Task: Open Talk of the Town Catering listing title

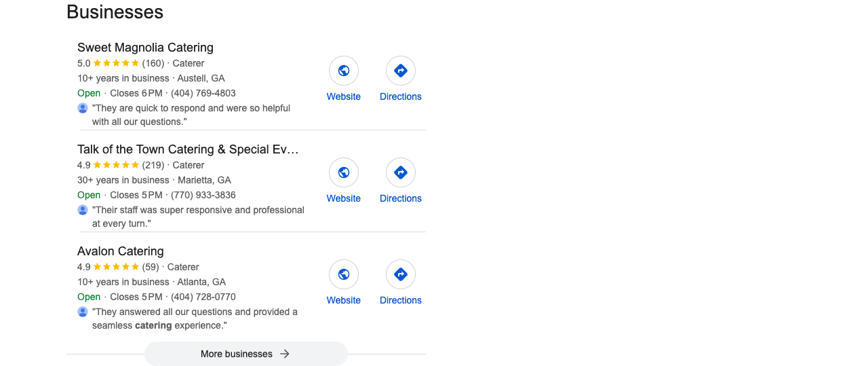Action: pos(188,149)
